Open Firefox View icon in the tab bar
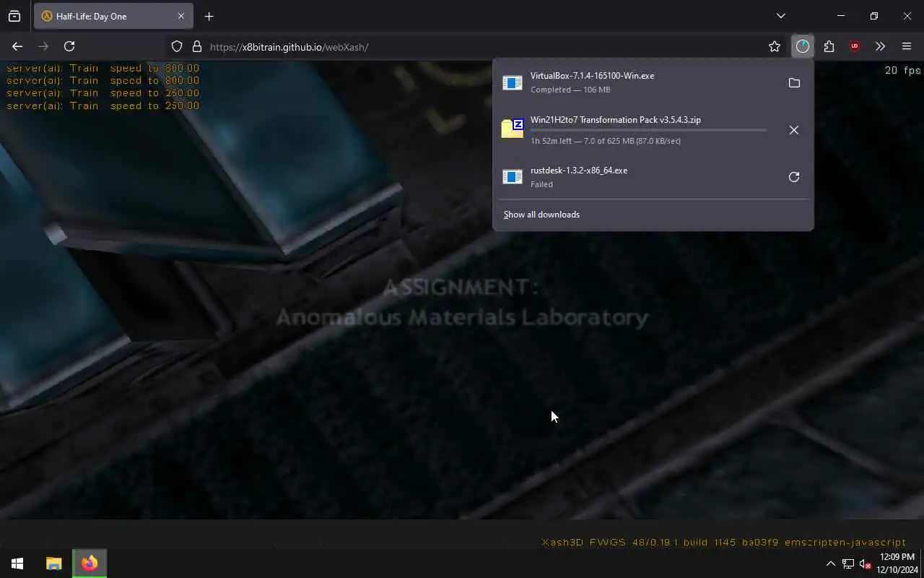Screen dimensions: 924x578 [x=14, y=16]
